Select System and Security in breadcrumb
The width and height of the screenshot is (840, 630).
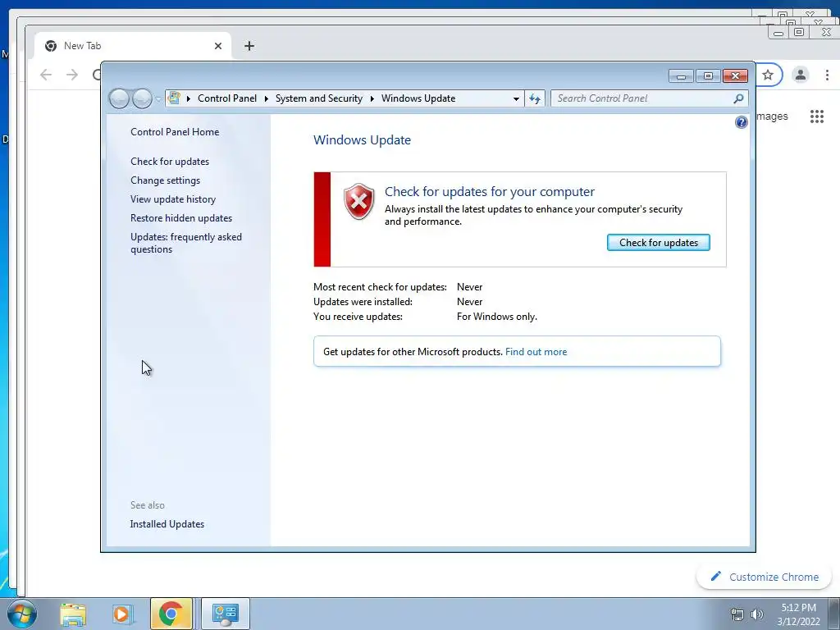pos(319,98)
